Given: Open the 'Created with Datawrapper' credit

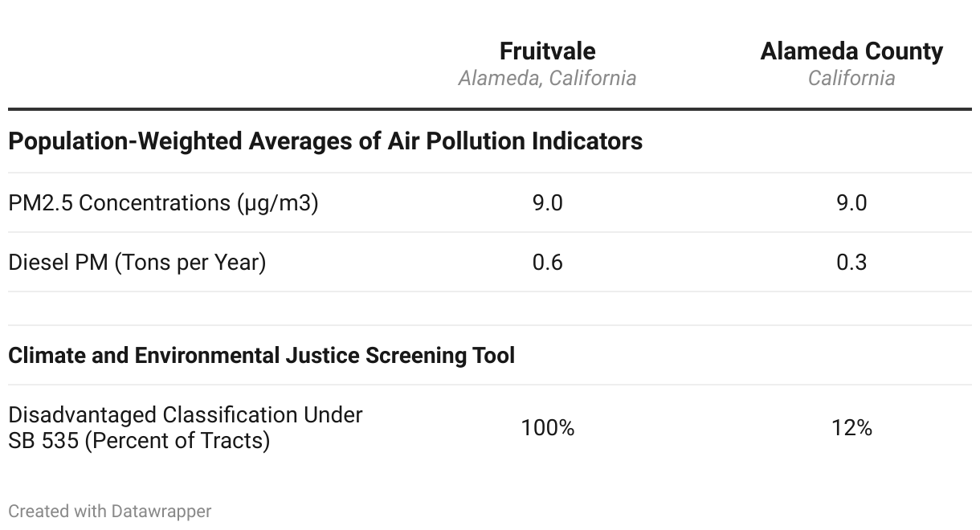Looking at the screenshot, I should tap(109, 511).
